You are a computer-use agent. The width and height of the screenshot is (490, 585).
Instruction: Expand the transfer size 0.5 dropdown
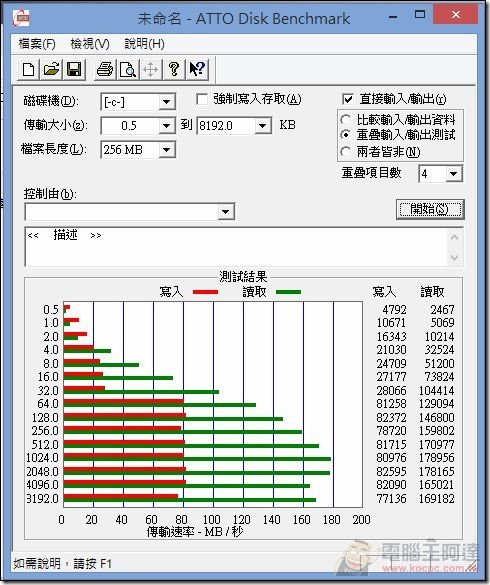[x=166, y=126]
